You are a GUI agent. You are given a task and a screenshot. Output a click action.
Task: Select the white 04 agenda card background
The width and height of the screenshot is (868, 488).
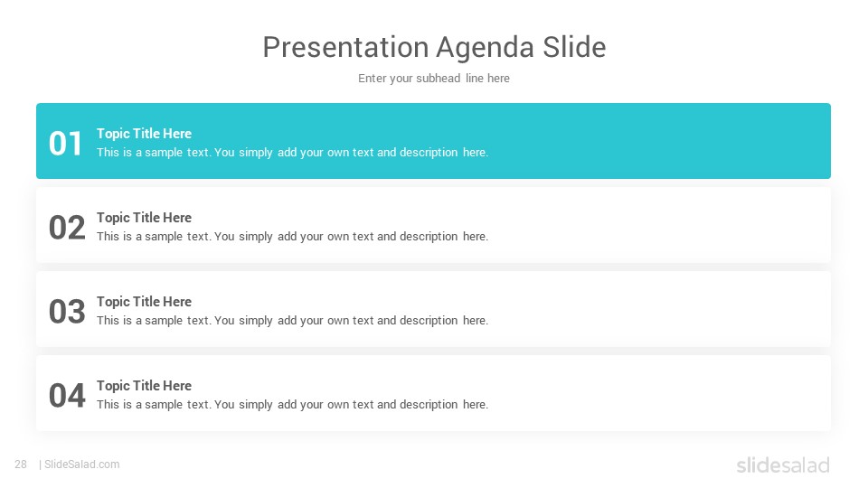pyautogui.click(x=433, y=393)
